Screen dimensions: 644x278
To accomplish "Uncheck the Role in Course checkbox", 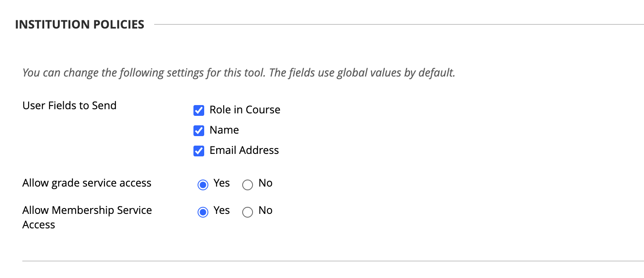I will (x=199, y=110).
